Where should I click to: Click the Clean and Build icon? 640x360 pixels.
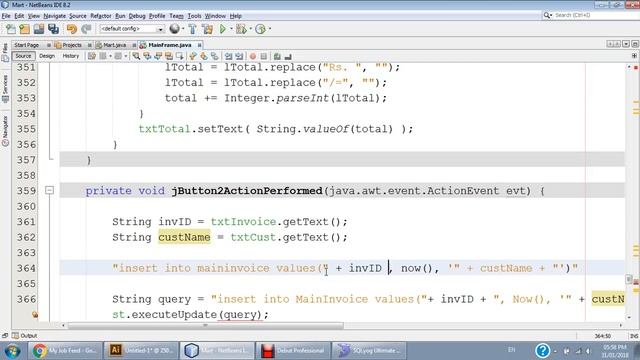click(x=207, y=29)
